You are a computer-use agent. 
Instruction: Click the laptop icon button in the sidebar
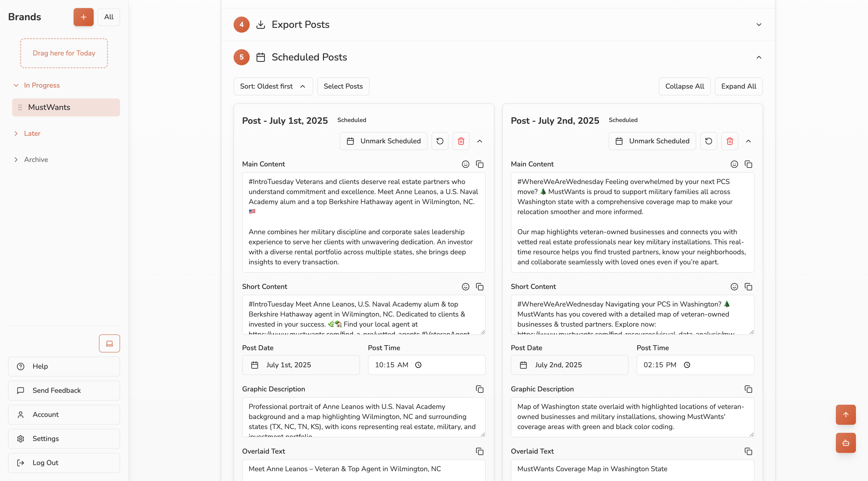click(x=109, y=343)
